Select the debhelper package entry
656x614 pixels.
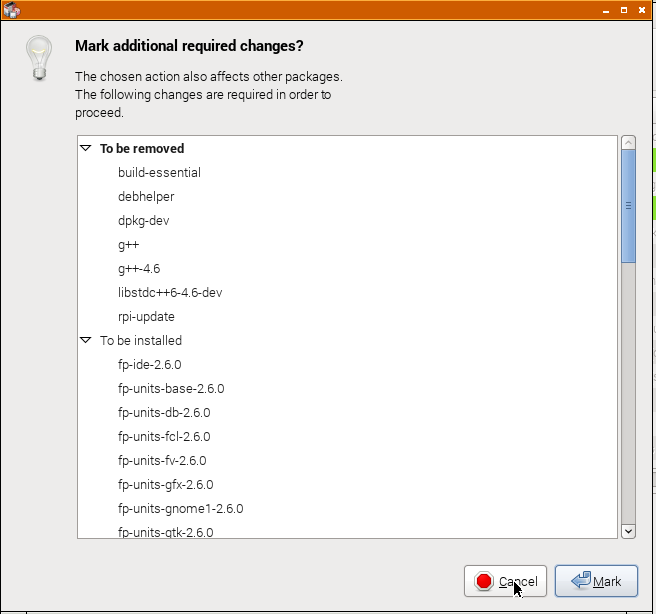point(146,196)
